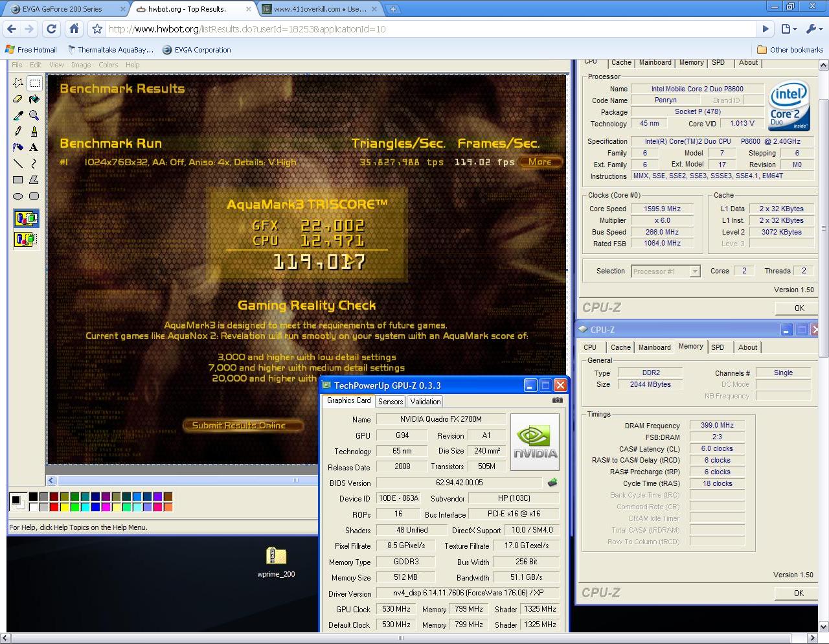
Task: Pick the white color swatch in palette
Action: [x=34, y=507]
